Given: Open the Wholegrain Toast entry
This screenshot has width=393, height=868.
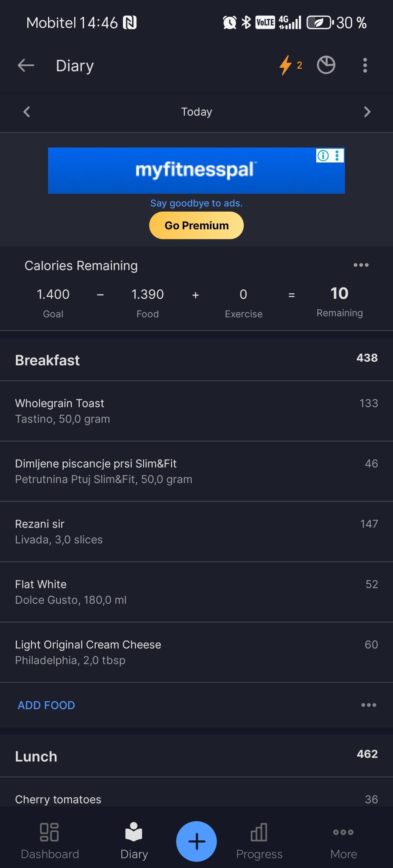Looking at the screenshot, I should click(196, 411).
